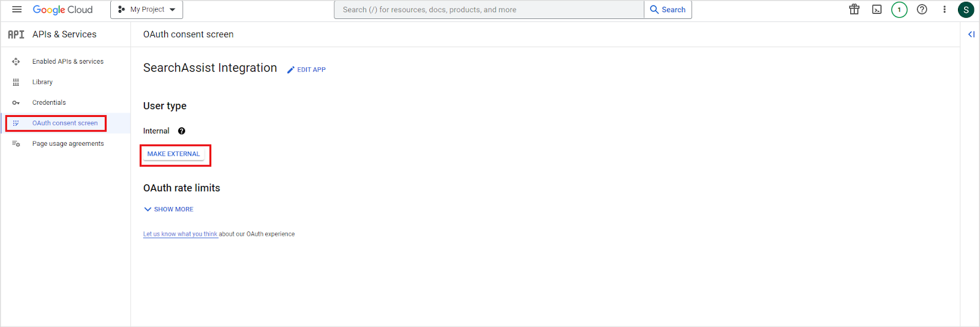Click the MAKE EXTERNAL button
Image resolution: width=980 pixels, height=327 pixels.
pyautogui.click(x=173, y=154)
